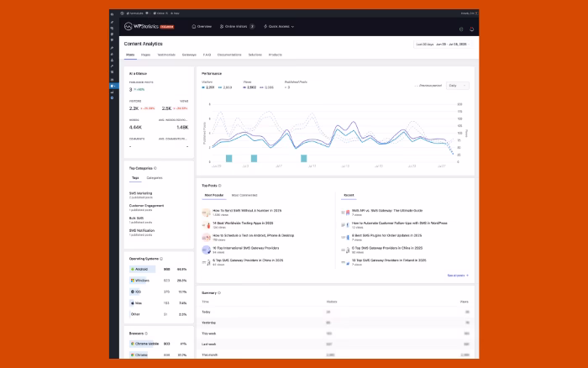Click the Yesterday row in Summary table
The image size is (588, 368).
coord(336,323)
